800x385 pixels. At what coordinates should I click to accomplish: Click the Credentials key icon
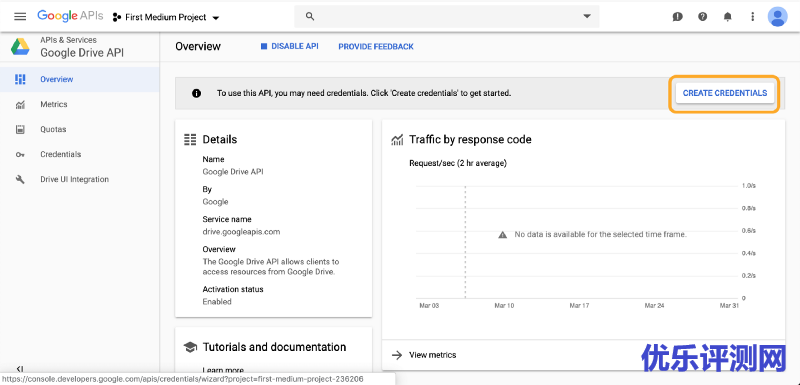[20, 155]
